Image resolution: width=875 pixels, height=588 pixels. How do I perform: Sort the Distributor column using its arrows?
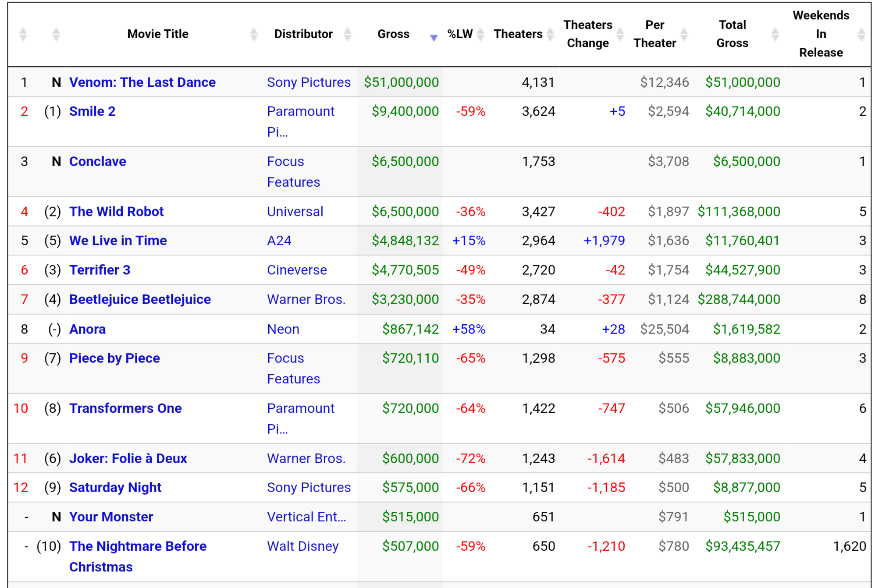tap(348, 34)
